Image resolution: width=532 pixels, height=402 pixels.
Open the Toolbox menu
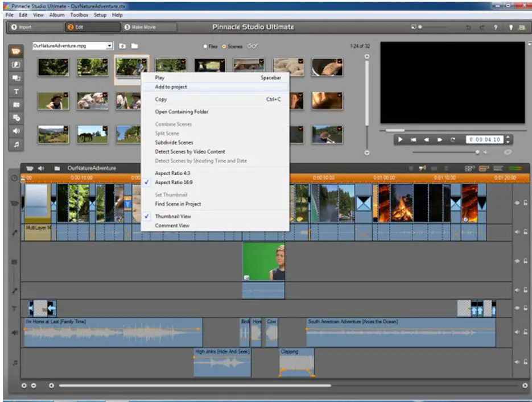[x=79, y=15]
